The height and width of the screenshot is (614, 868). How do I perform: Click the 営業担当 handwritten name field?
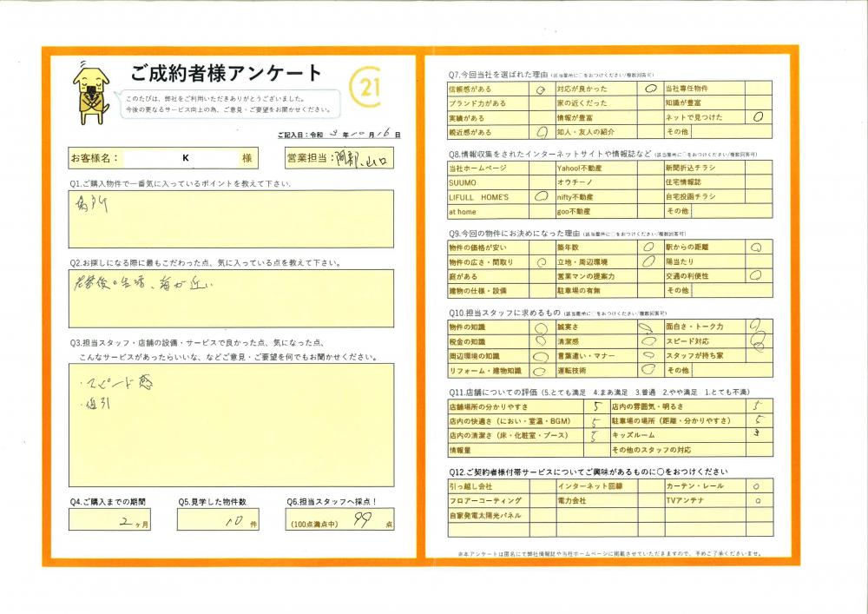pyautogui.click(x=363, y=159)
